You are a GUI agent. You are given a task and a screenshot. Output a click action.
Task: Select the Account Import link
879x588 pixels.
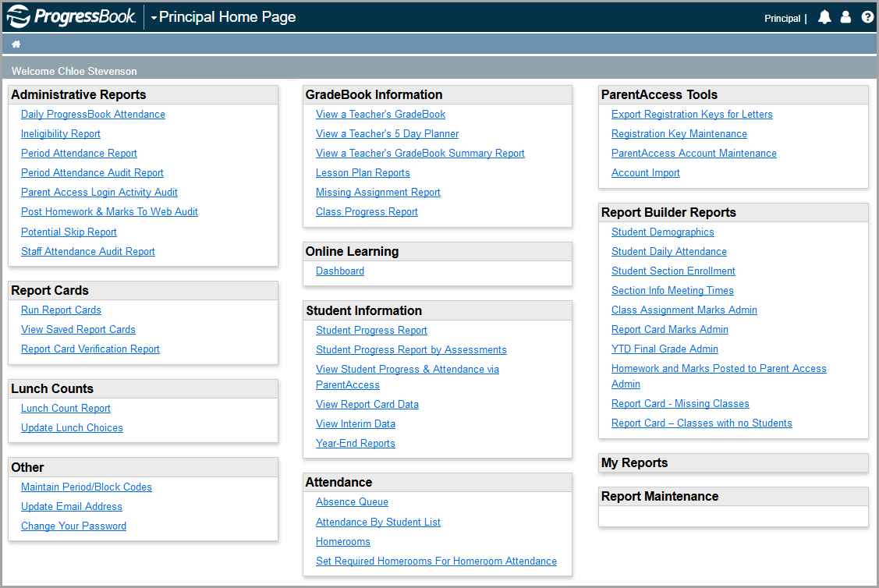(645, 173)
